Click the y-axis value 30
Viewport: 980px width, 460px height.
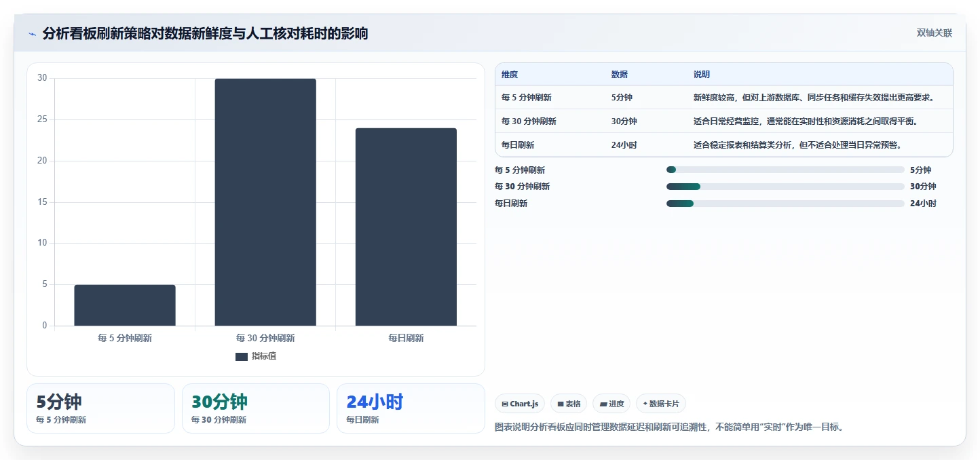[x=42, y=78]
